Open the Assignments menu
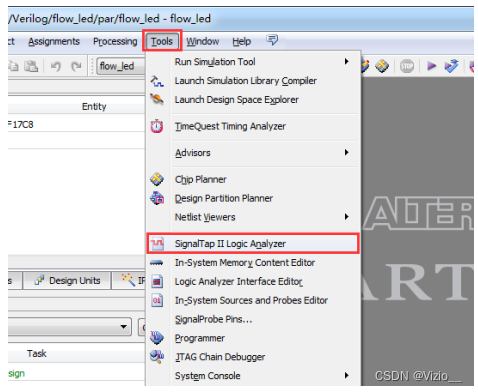This screenshot has height=392, width=478. pos(54,41)
